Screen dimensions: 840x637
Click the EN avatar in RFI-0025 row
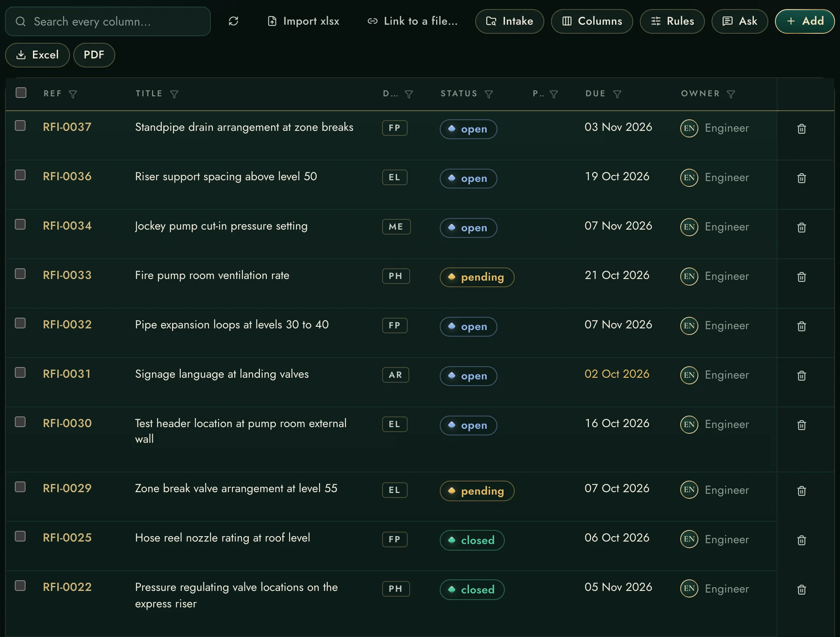tap(689, 539)
